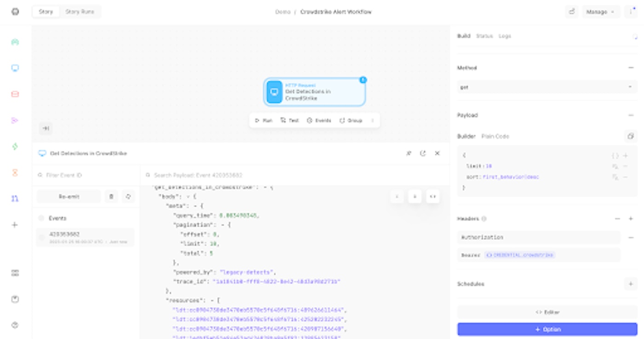Open the clipboard icon near the sidebar bottom
The image size is (644, 339).
(x=15, y=299)
